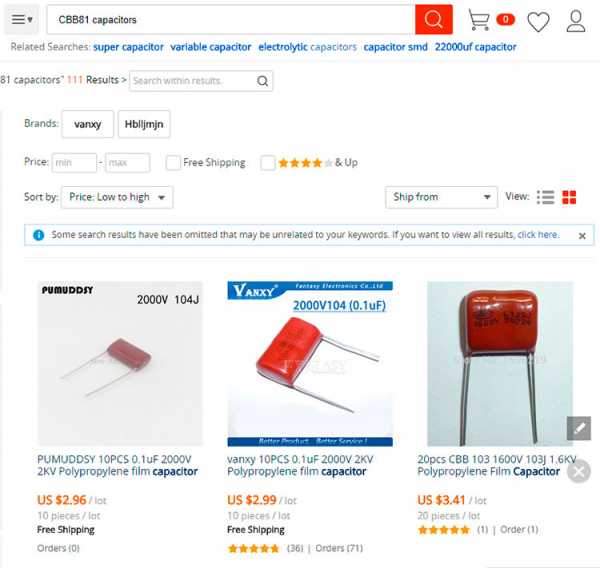This screenshot has width=600, height=568.
Task: Open the wishlist heart icon
Action: [538, 21]
